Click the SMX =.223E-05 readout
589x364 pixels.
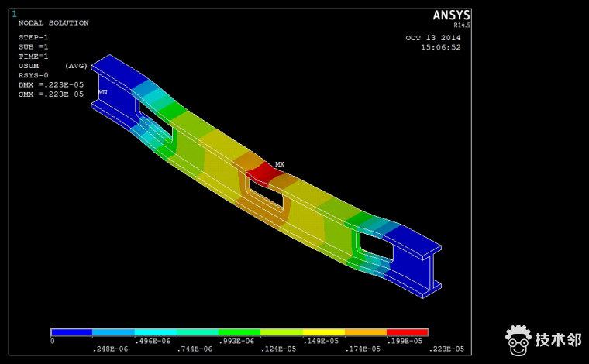50,94
